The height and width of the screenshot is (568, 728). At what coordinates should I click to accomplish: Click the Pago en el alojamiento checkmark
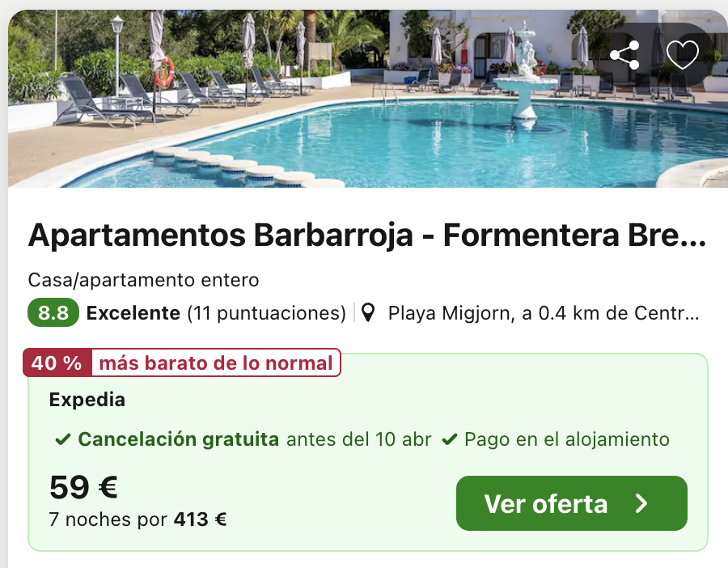click(450, 439)
